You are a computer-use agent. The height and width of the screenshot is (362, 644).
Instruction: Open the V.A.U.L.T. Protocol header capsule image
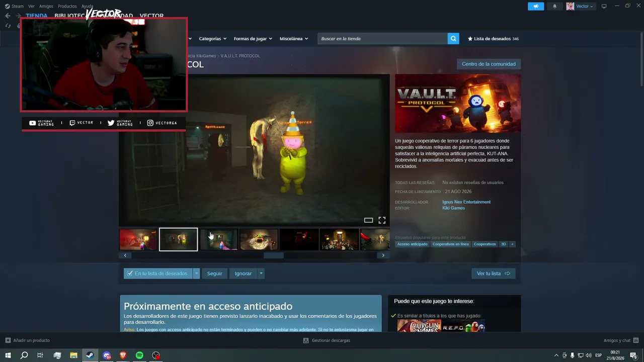click(458, 104)
